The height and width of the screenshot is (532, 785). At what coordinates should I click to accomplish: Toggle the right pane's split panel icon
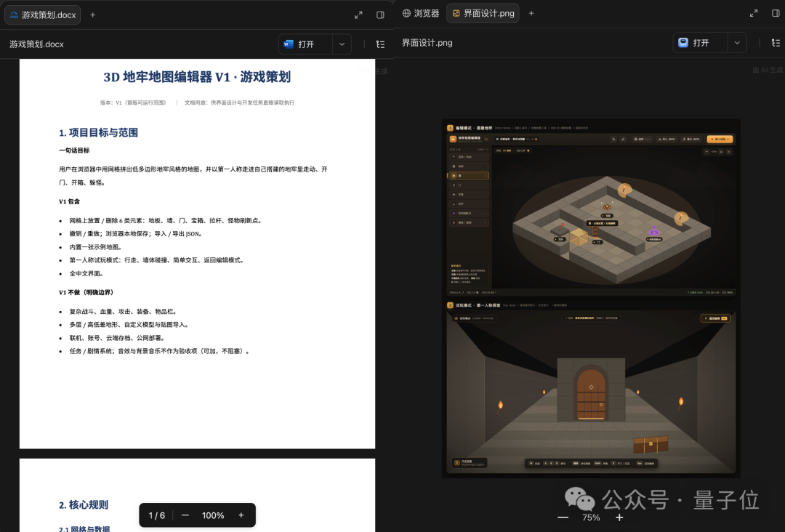click(x=776, y=14)
